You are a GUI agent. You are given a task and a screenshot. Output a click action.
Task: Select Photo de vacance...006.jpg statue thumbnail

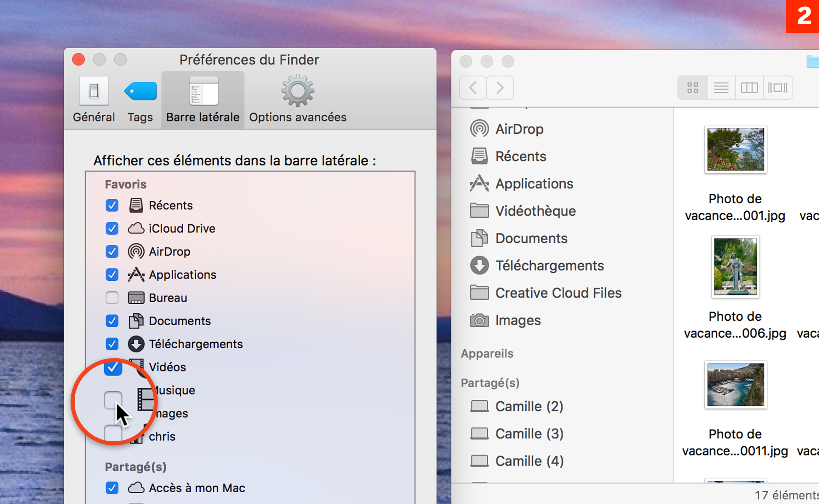pos(735,267)
